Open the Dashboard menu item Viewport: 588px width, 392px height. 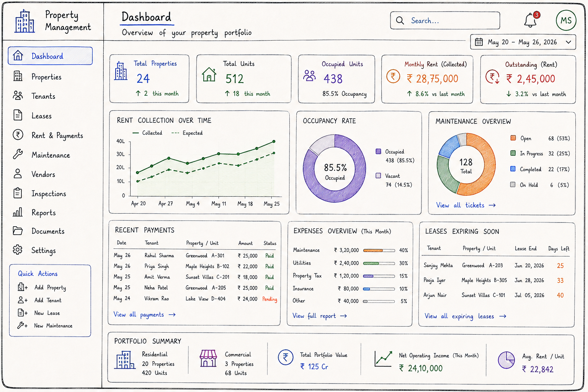point(50,56)
